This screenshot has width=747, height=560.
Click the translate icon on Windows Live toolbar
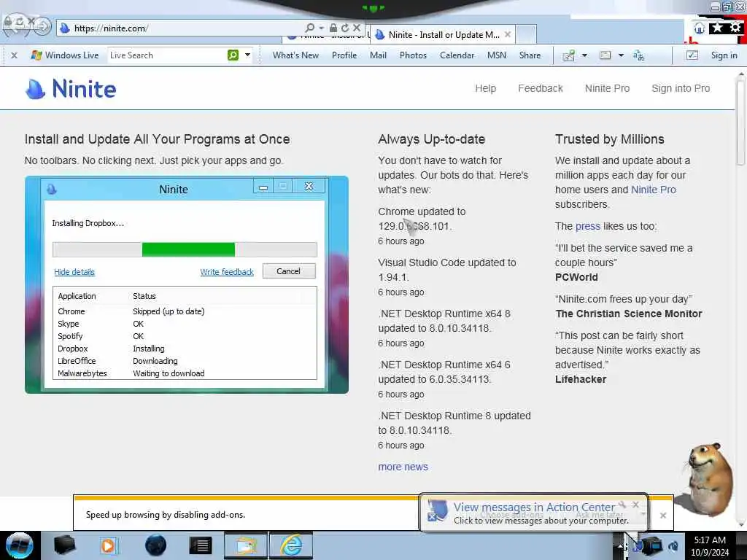638,55
